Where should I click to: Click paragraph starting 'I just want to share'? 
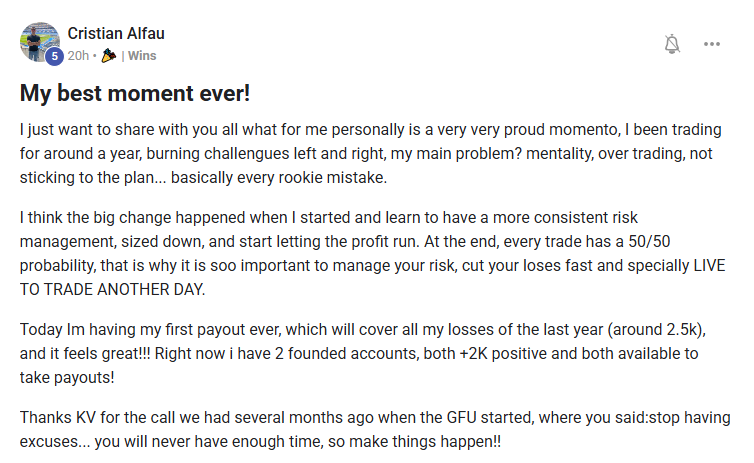point(371,153)
